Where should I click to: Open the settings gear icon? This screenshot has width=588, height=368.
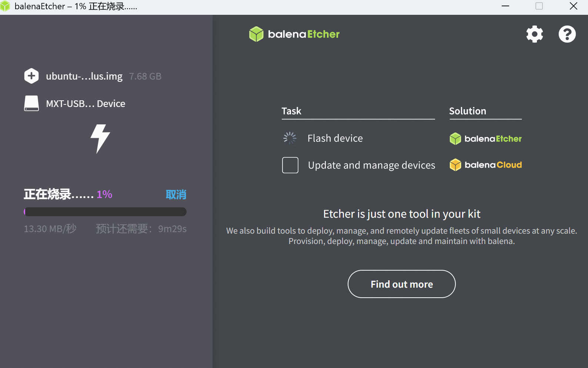pos(534,34)
